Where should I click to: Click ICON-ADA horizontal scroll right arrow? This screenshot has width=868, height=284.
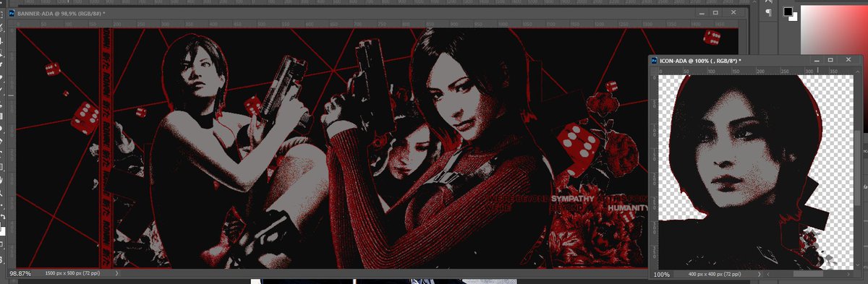coord(848,274)
